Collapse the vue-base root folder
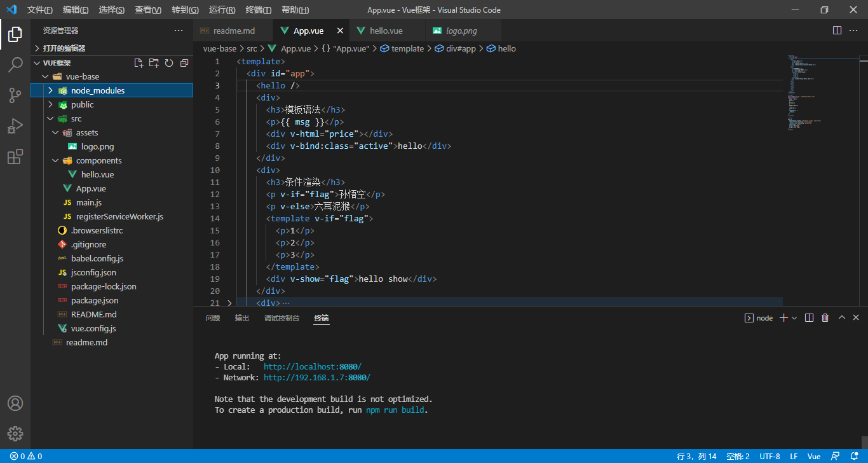This screenshot has height=463, width=868. click(x=45, y=76)
